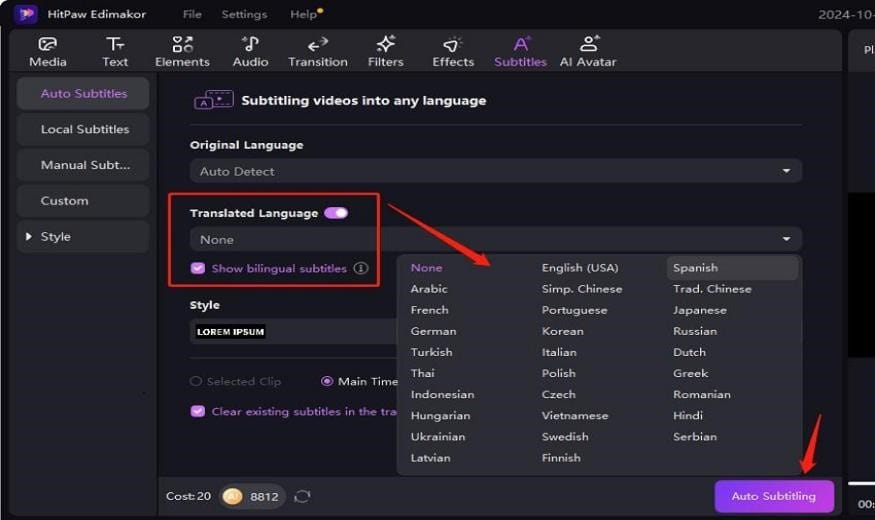Choose Indonesian as translated language
Screen dimensions: 875x520
click(442, 394)
